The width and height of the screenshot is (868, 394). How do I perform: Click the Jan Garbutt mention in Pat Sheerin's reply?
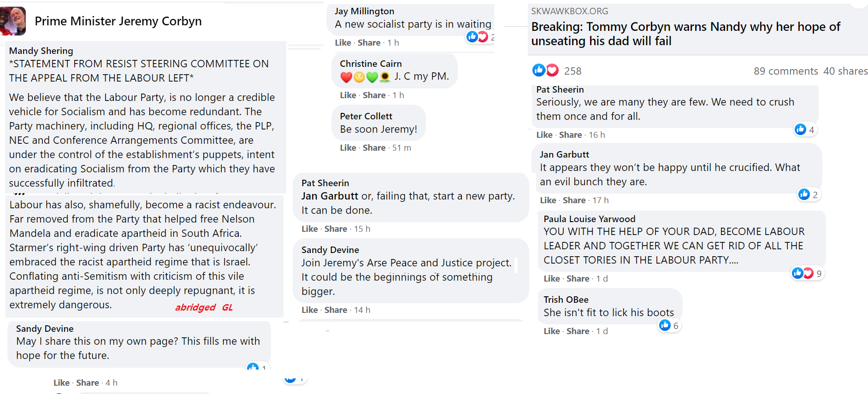[330, 196]
